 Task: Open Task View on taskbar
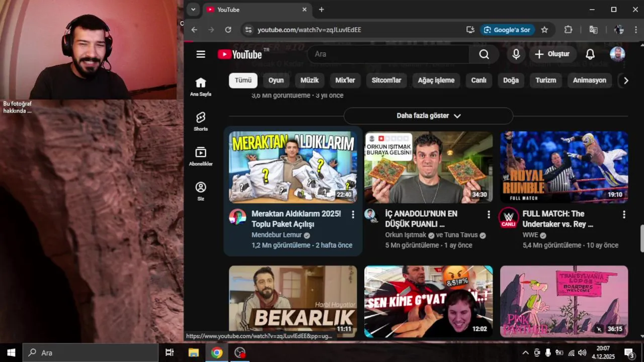point(170,352)
